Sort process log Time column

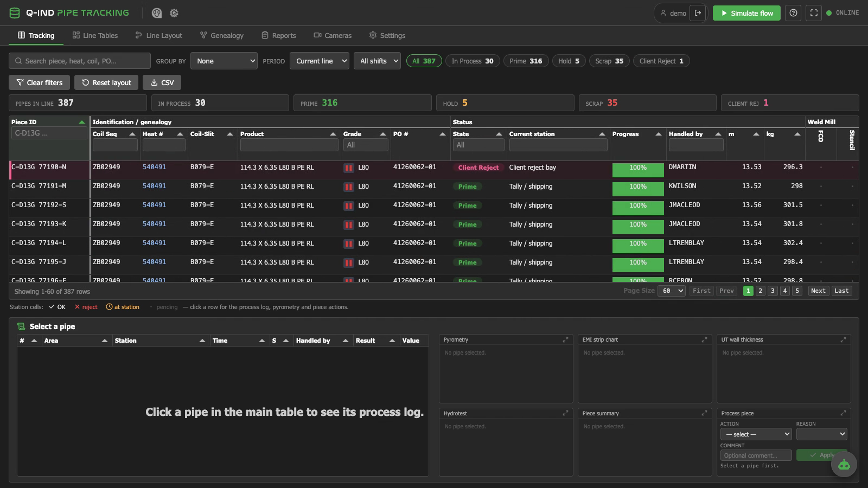pos(261,341)
